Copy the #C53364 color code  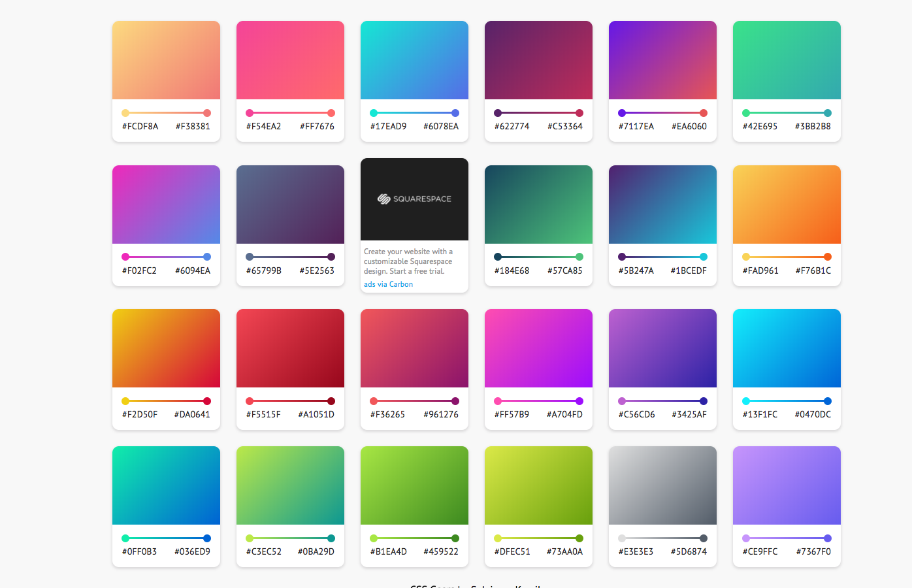click(565, 126)
